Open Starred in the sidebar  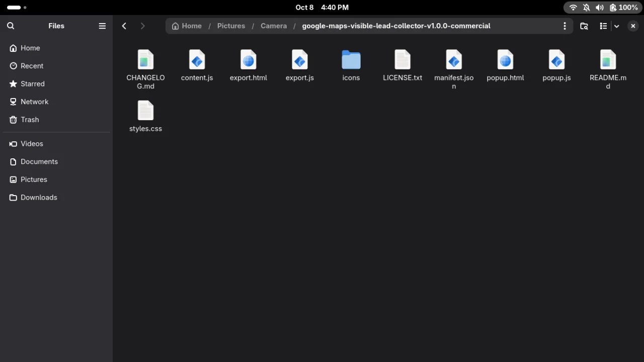point(56,84)
